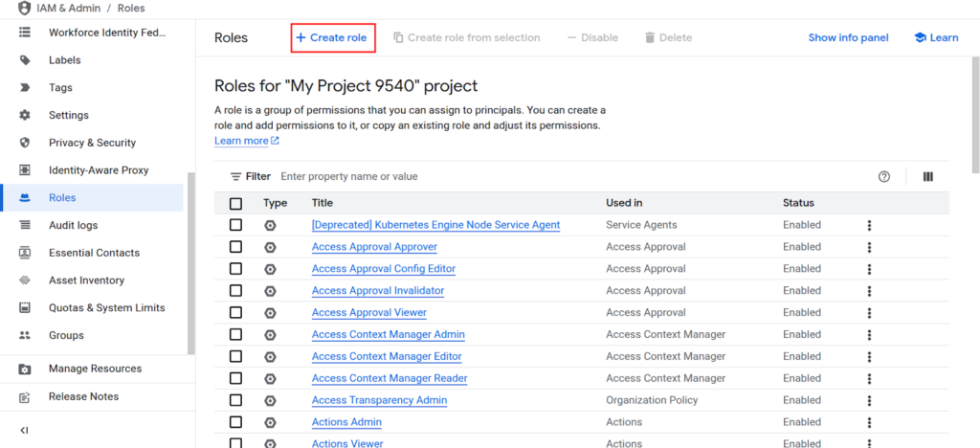Open the Learn more link
The height and width of the screenshot is (448, 980).
point(241,142)
